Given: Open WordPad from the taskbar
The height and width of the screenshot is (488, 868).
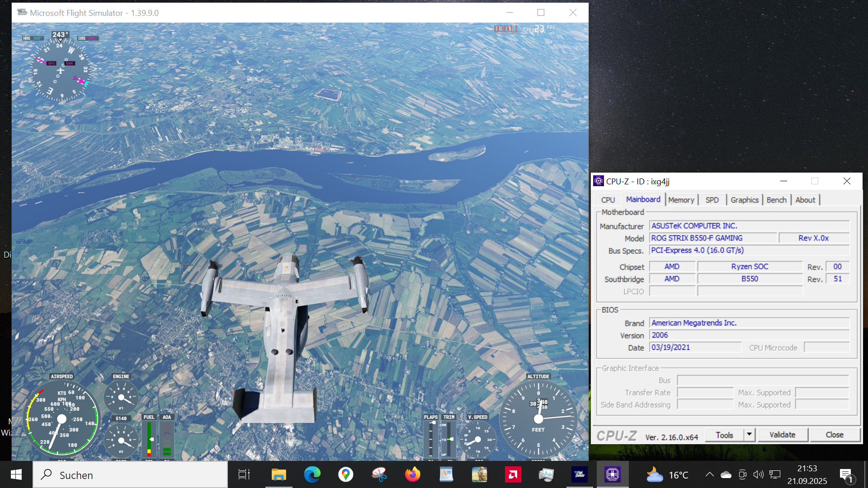Looking at the screenshot, I should (447, 474).
